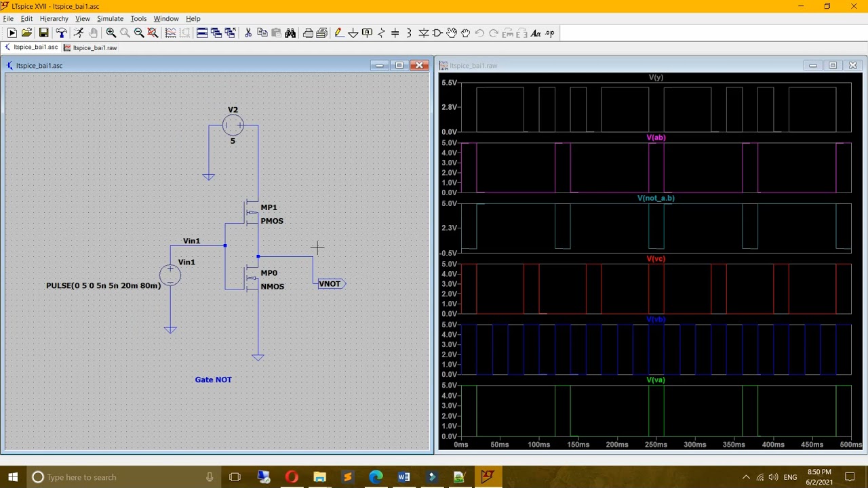Viewport: 868px width, 488px height.
Task: Click the Zoom In magnifier icon
Action: pyautogui.click(x=111, y=33)
